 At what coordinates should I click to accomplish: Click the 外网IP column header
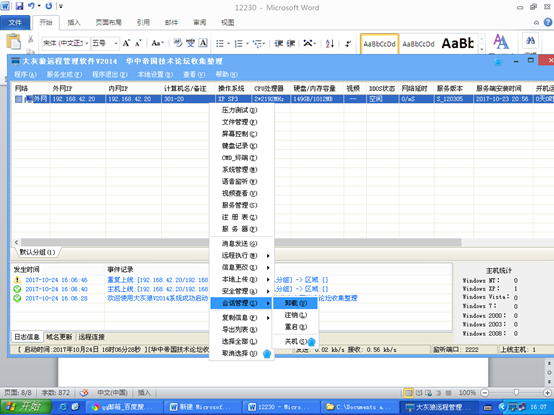(x=78, y=88)
